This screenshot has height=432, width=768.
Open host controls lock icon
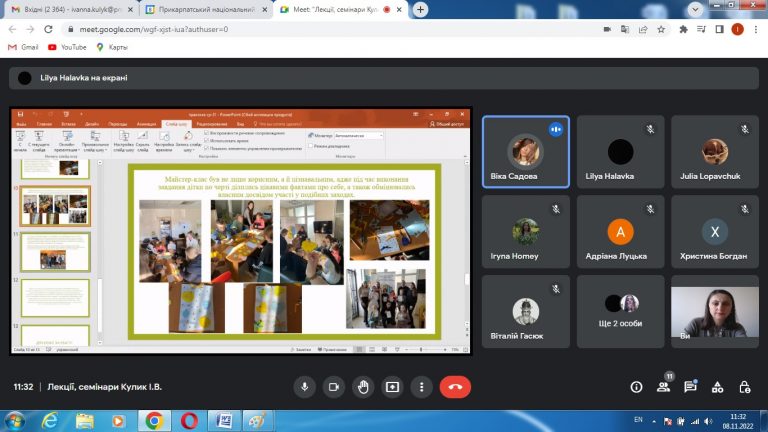click(x=744, y=387)
